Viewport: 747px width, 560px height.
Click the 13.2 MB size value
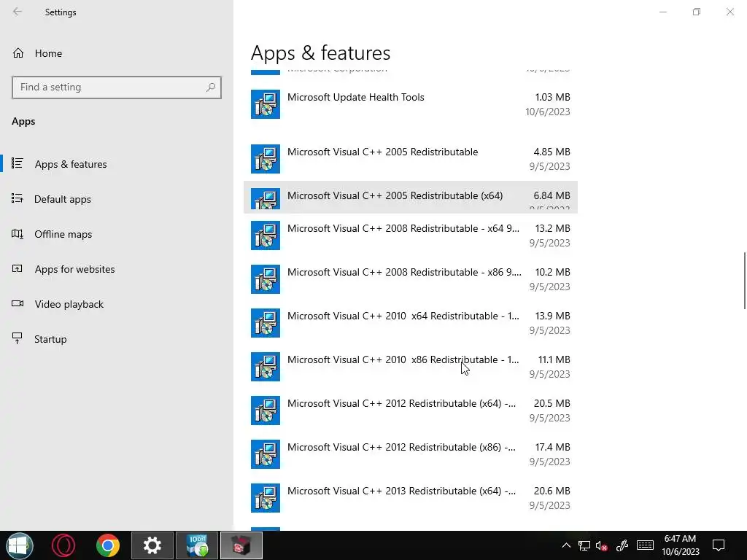(552, 228)
